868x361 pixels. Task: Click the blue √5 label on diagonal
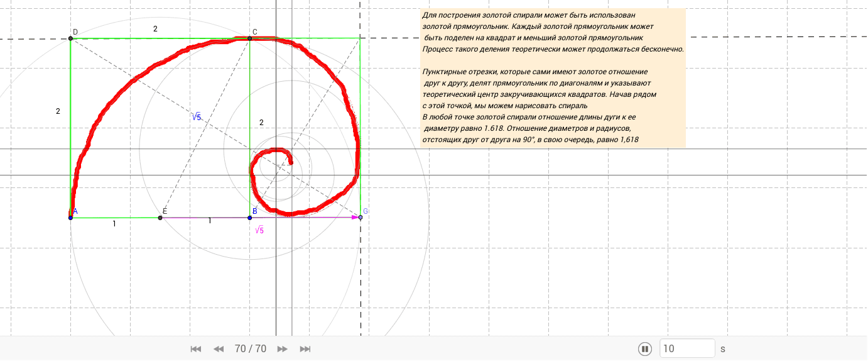click(x=197, y=117)
